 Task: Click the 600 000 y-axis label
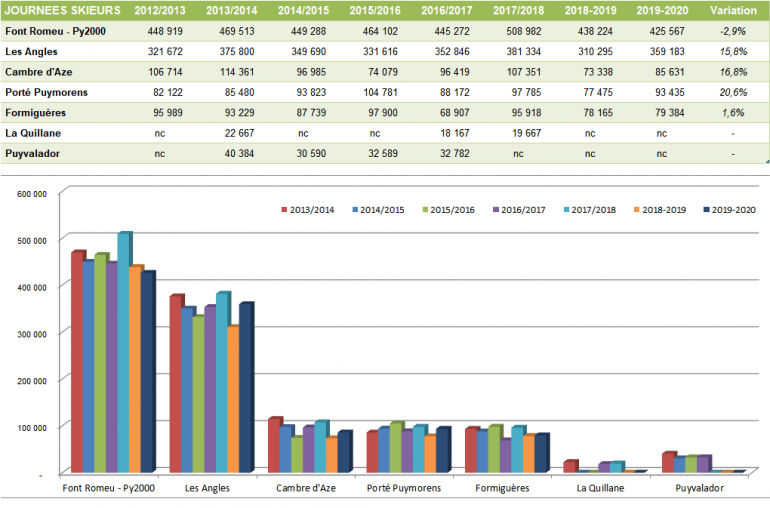tap(33, 193)
